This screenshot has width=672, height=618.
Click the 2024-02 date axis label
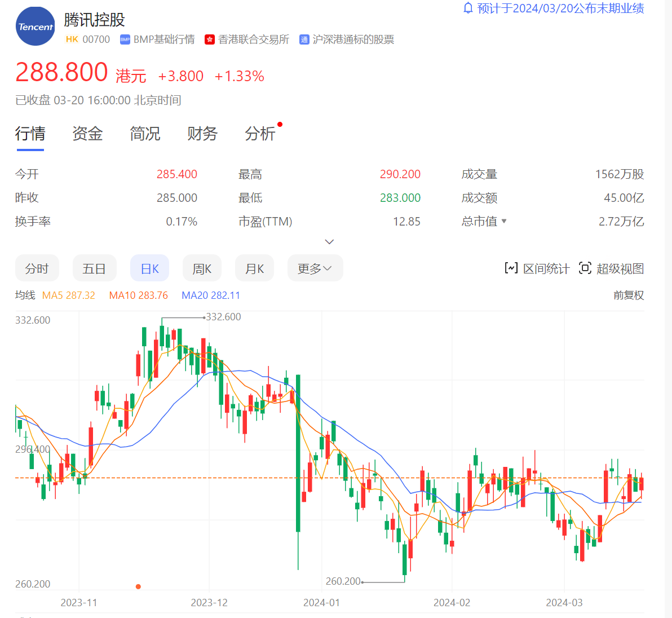click(452, 603)
